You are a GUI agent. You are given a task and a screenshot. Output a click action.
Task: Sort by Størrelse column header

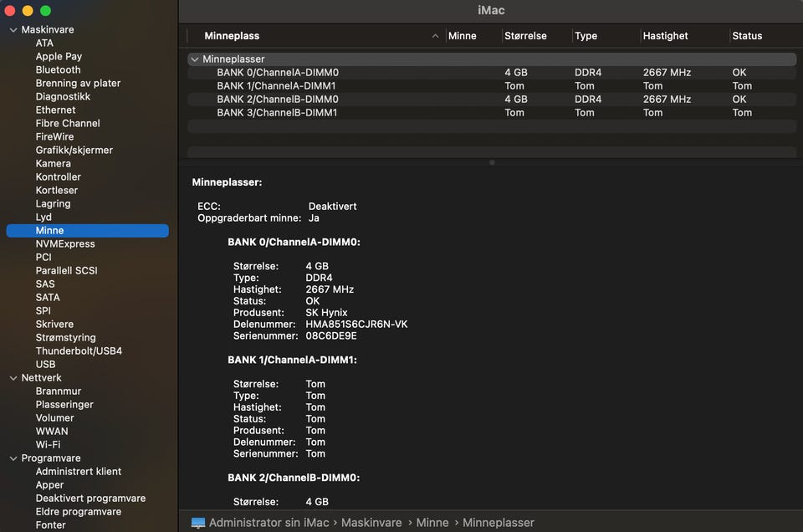pyautogui.click(x=525, y=36)
